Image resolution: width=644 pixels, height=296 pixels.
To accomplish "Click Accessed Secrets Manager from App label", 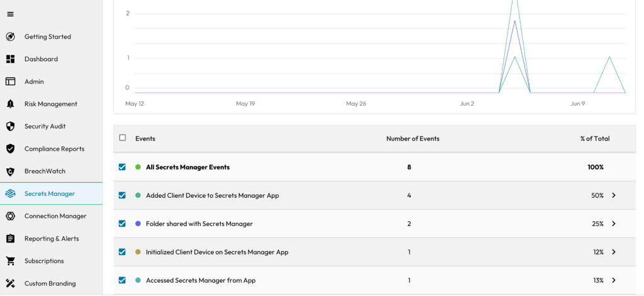I will coord(201,280).
